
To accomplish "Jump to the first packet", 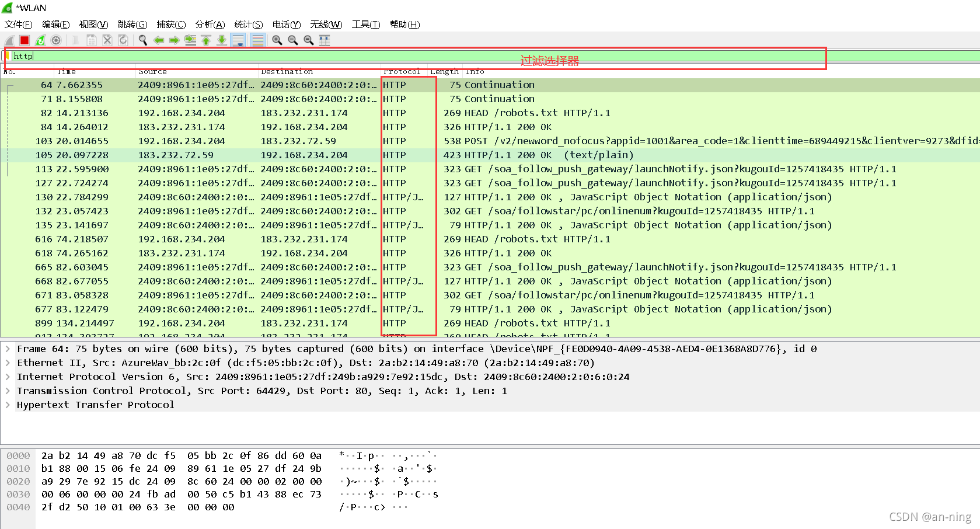I will pos(206,40).
